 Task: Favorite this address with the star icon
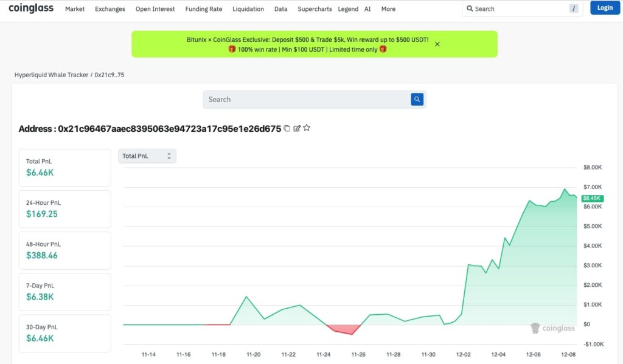tap(307, 128)
